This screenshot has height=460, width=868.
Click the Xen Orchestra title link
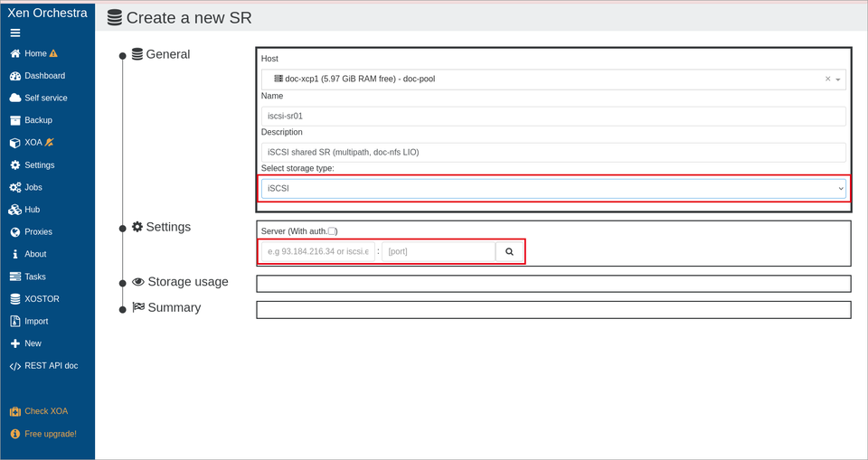(48, 13)
